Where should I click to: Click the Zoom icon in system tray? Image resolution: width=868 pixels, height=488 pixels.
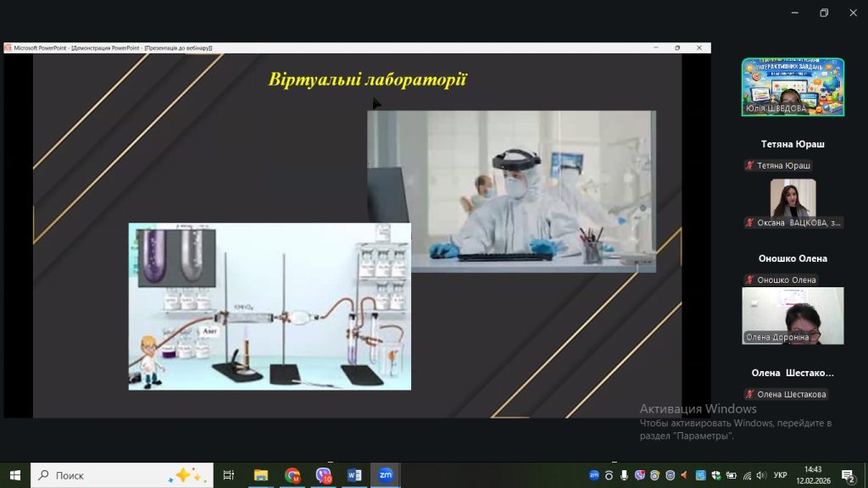tap(594, 475)
